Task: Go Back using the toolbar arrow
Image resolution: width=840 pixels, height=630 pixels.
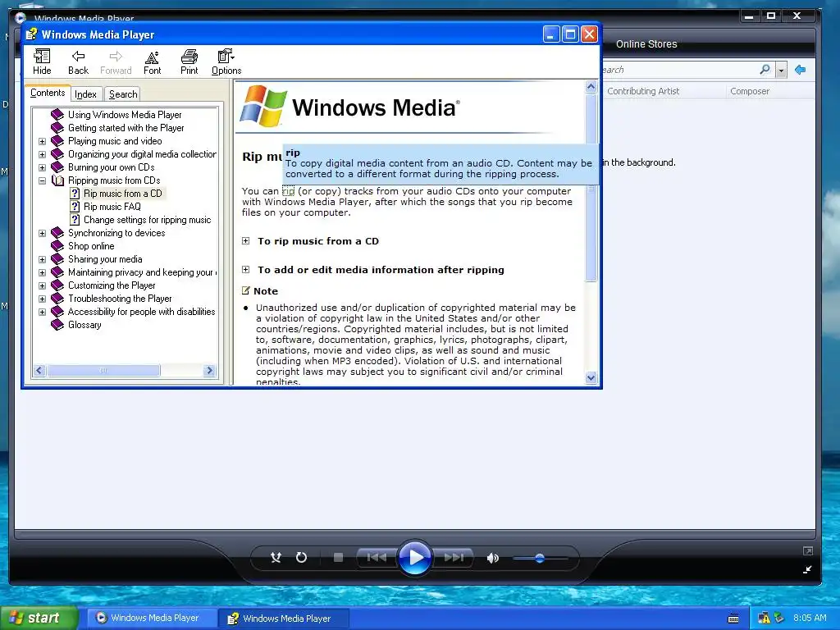Action: [78, 61]
